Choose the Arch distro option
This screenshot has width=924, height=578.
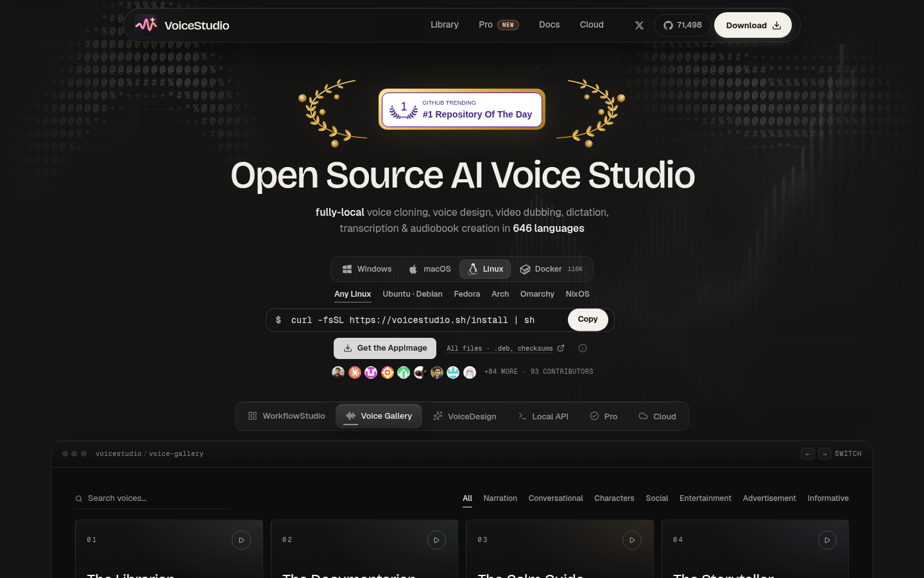tap(500, 294)
